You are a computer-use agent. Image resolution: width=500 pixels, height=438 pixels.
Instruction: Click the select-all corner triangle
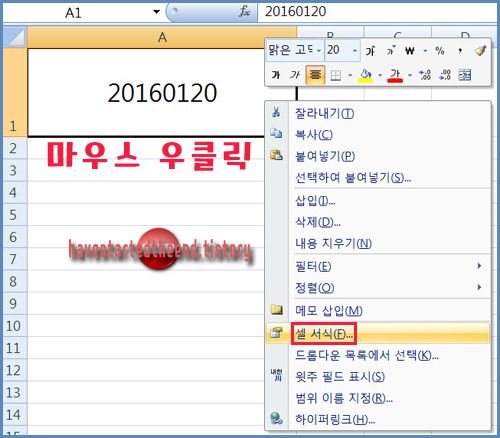pyautogui.click(x=15, y=37)
